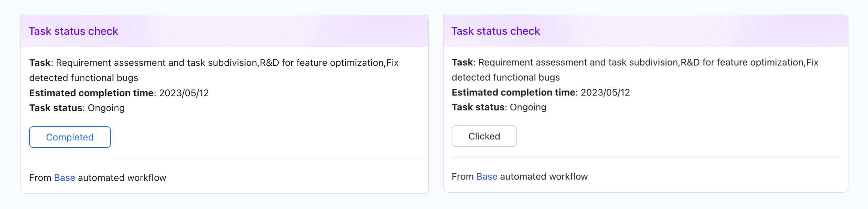
Task: Click the Completed button
Action: click(70, 137)
